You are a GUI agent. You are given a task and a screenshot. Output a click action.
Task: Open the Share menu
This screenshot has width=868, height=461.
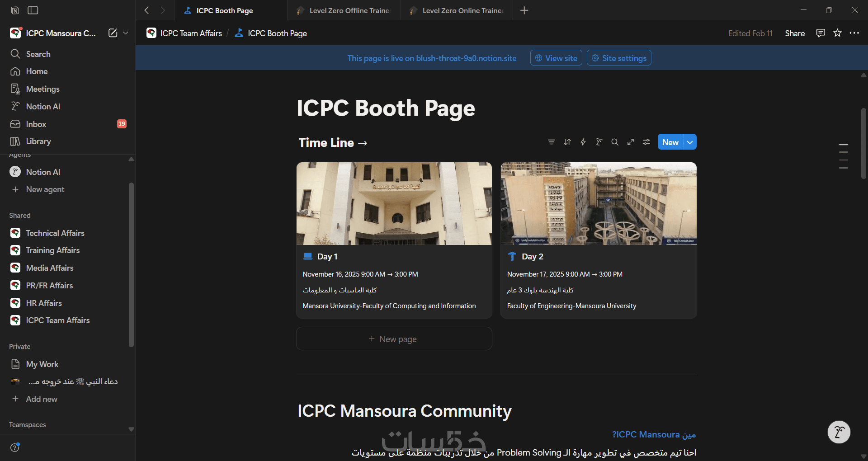pyautogui.click(x=795, y=33)
